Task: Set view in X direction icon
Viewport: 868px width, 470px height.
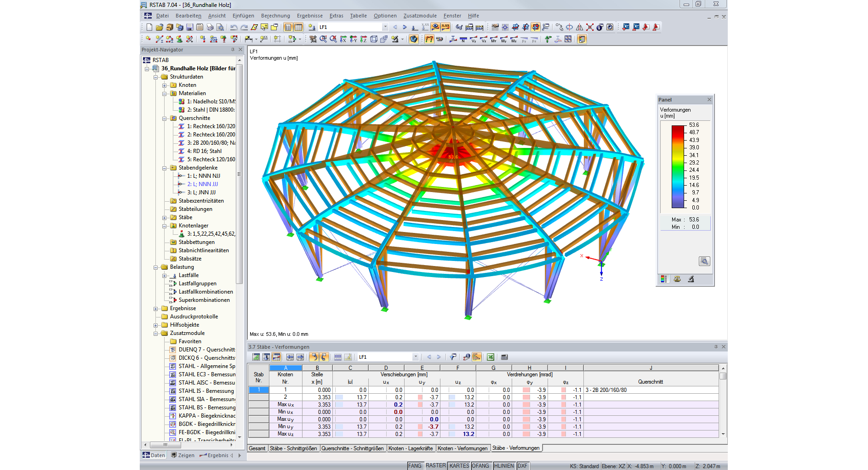Action: (x=343, y=39)
